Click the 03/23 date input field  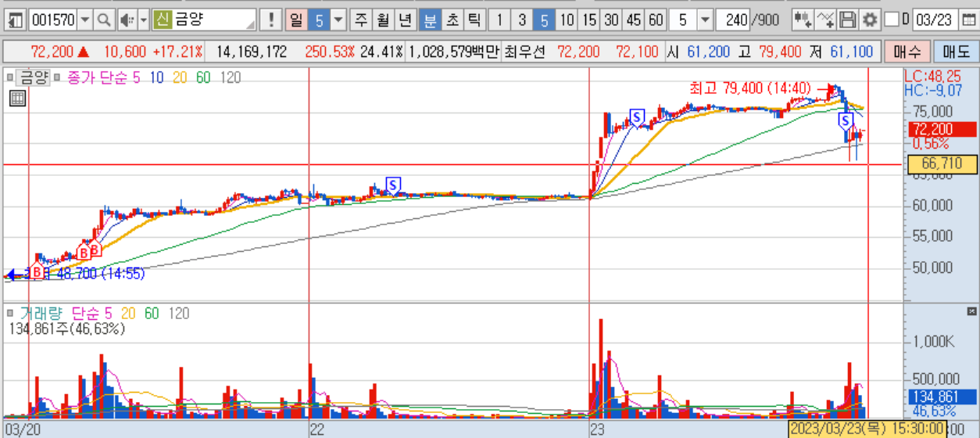pyautogui.click(x=936, y=20)
